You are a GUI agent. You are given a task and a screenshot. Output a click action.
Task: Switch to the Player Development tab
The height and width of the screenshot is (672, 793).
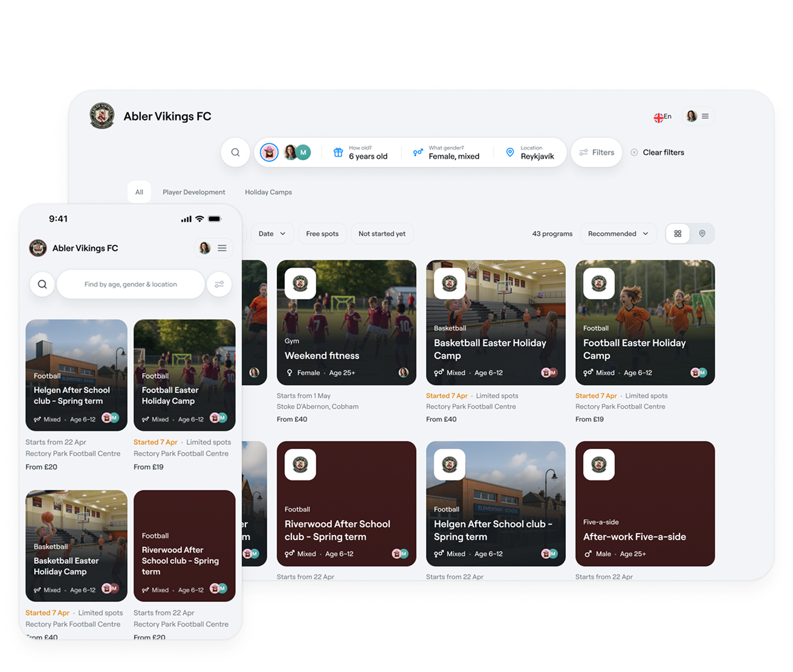[x=193, y=192]
